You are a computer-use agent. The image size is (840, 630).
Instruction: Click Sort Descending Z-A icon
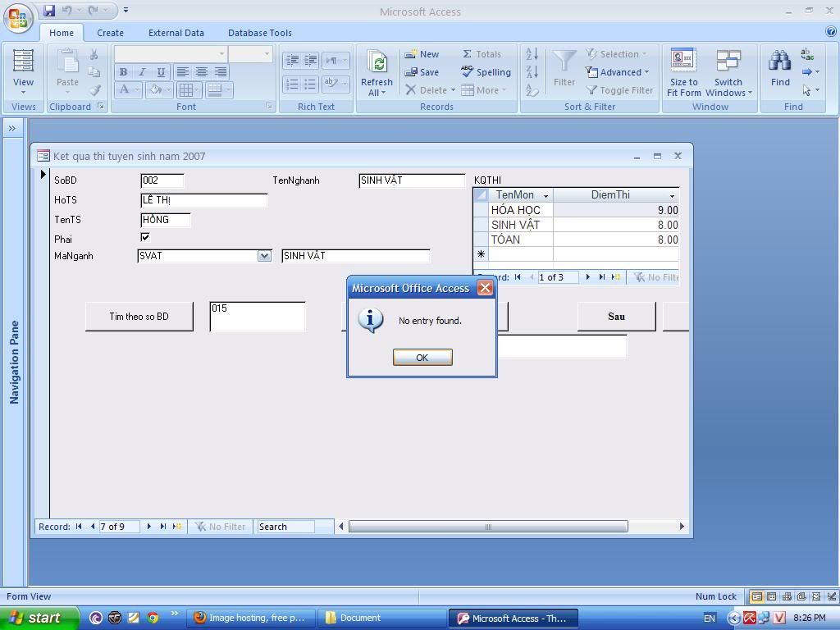click(532, 72)
